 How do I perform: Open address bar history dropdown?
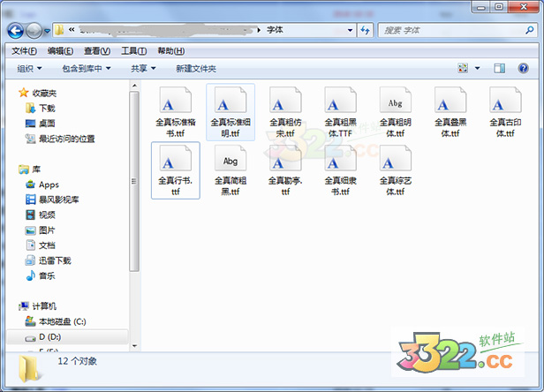click(350, 31)
